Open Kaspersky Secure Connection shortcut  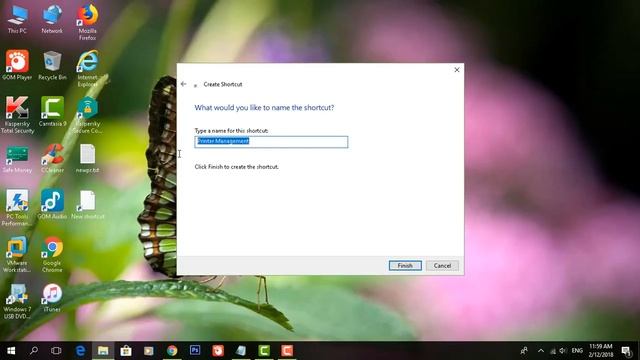[x=87, y=115]
